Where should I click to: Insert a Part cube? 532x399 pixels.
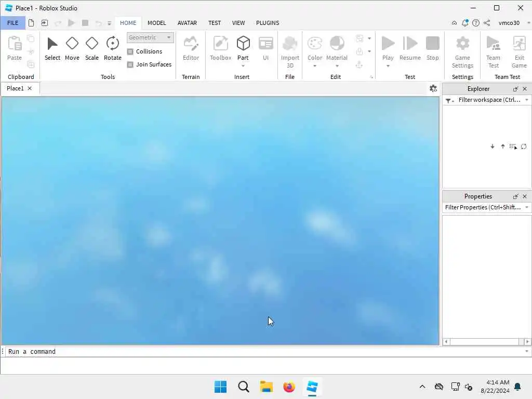tap(243, 44)
